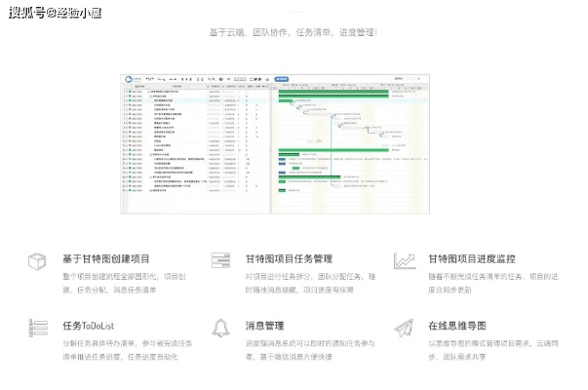Click the line chart icon beside 甘特图项目进度监控
588x390 pixels.
pyautogui.click(x=404, y=260)
